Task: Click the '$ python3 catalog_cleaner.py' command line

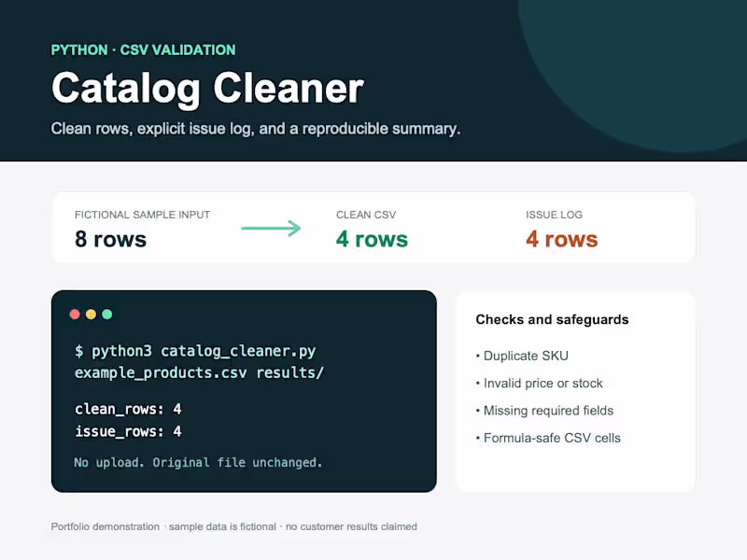Action: point(195,352)
